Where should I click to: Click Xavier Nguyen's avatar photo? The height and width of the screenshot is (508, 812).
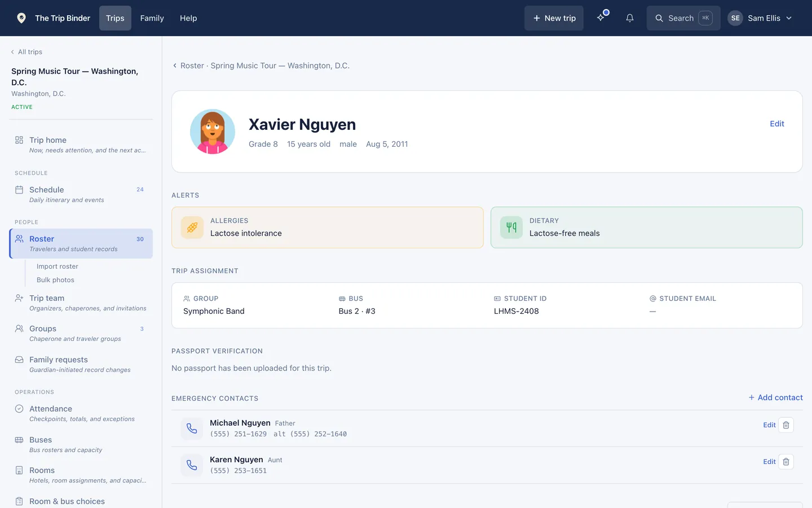(213, 132)
